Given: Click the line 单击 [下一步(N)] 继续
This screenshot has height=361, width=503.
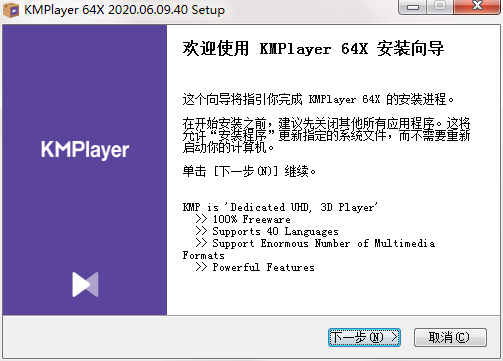Looking at the screenshot, I should pos(249,171).
